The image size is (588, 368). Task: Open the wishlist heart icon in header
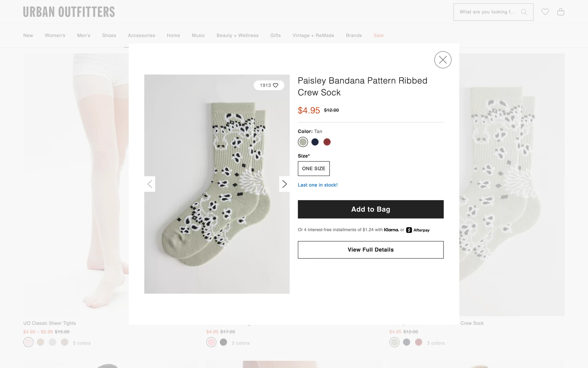coord(545,12)
